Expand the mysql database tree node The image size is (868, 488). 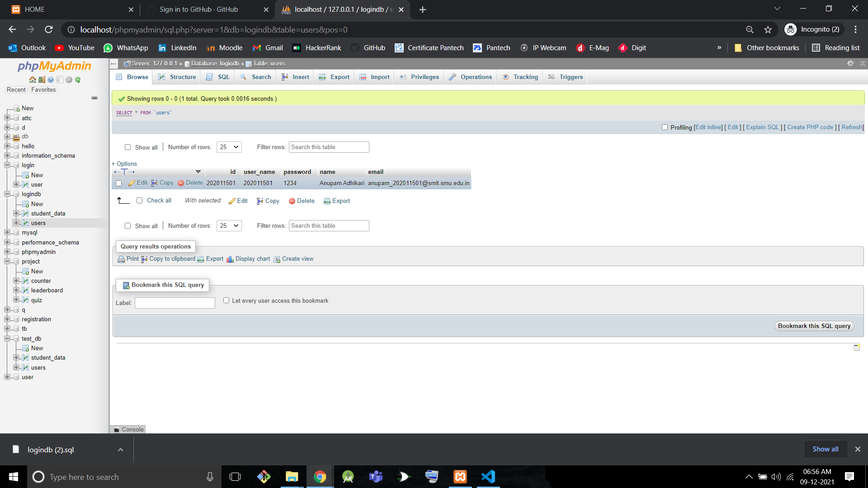pyautogui.click(x=7, y=233)
